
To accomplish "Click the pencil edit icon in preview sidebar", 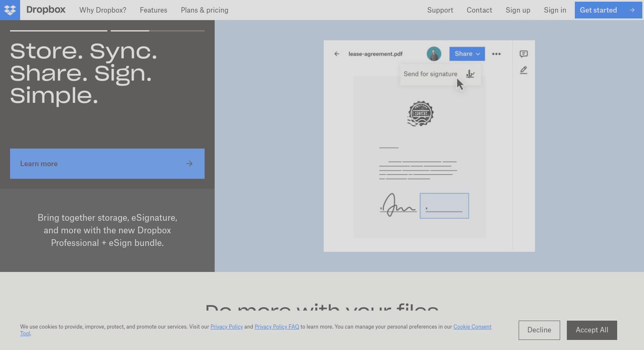I will (524, 70).
